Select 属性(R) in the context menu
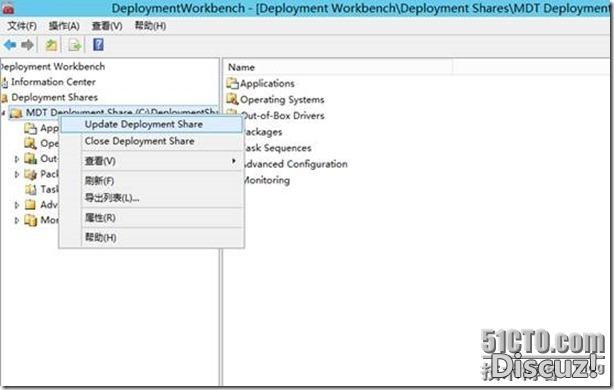The image size is (614, 390). pos(152,218)
